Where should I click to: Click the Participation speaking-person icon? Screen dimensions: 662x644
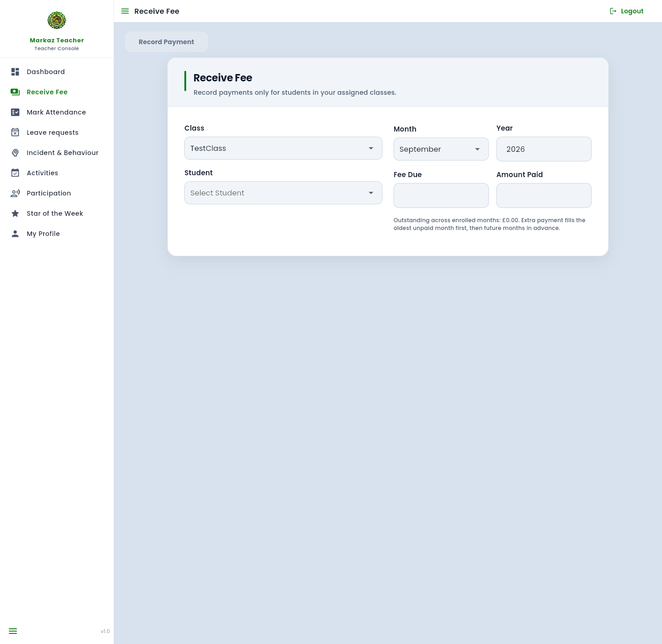[15, 193]
